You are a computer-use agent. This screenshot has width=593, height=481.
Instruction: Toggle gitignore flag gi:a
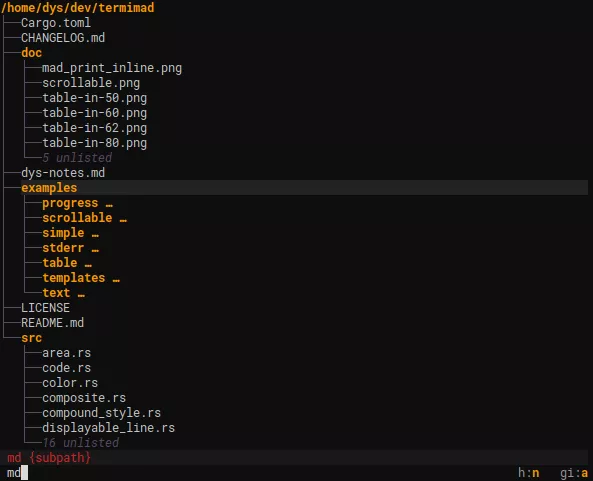574,473
